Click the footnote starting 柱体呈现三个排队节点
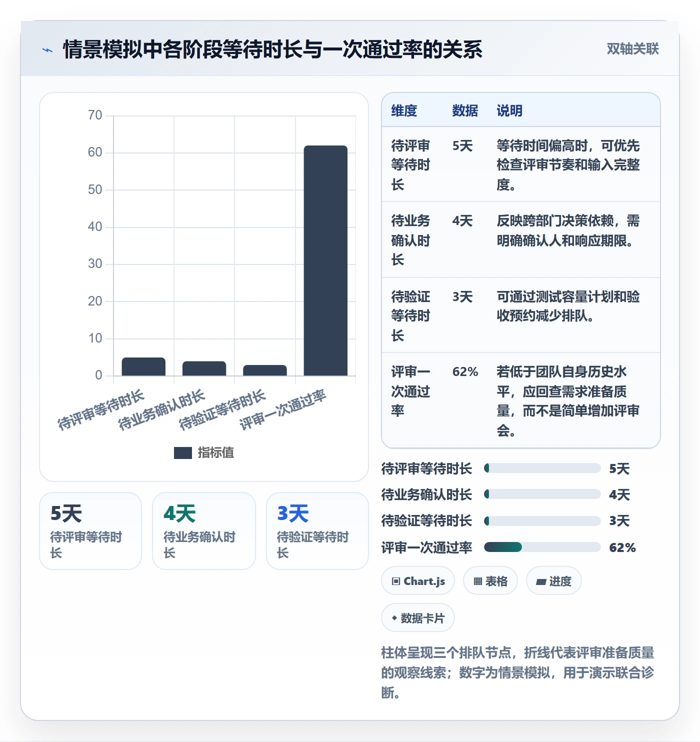 517,672
